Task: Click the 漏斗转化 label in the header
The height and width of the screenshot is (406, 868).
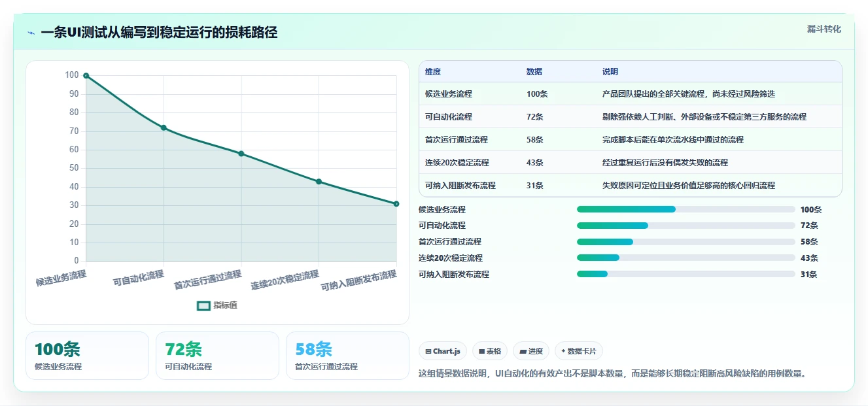Action: point(824,29)
